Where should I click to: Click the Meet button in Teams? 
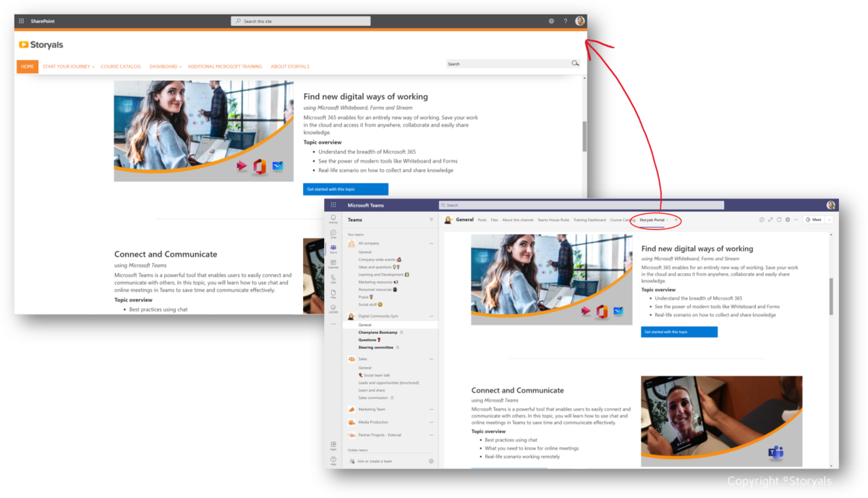[x=813, y=219]
